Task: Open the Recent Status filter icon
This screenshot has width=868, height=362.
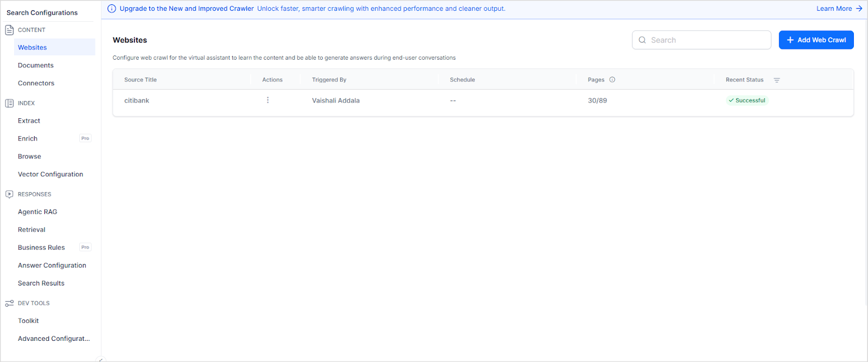Action: 776,80
